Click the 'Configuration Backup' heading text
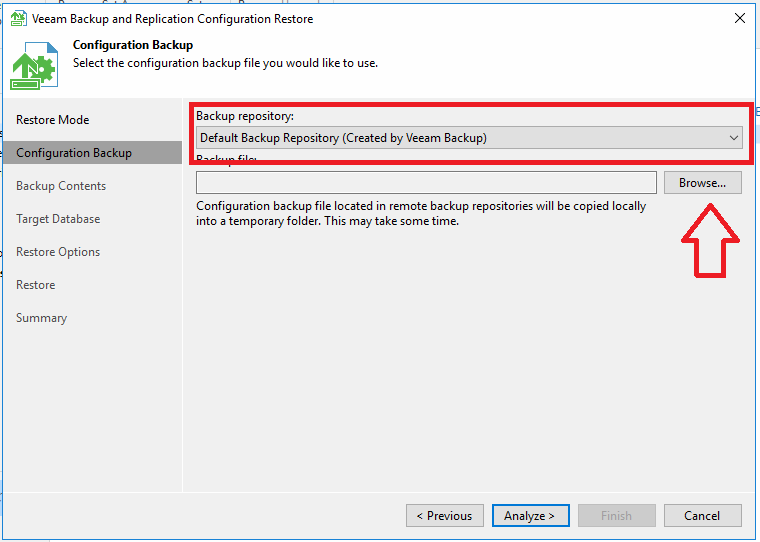 click(x=133, y=45)
